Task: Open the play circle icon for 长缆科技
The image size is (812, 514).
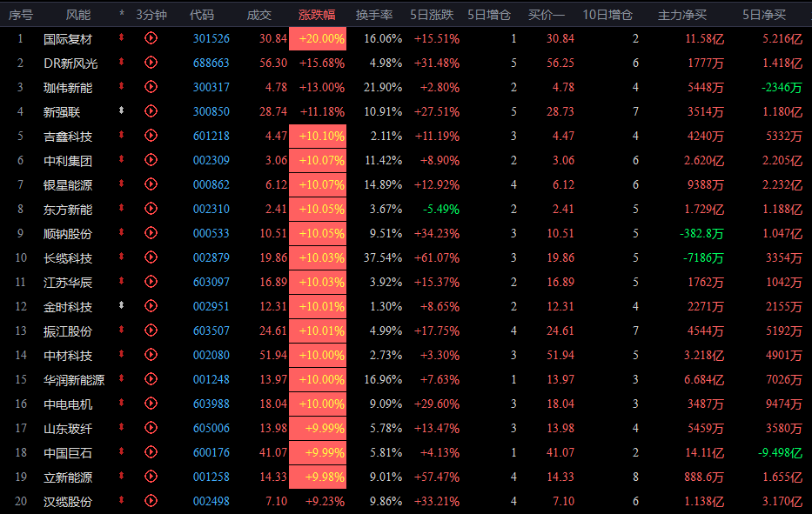Action: pos(151,257)
